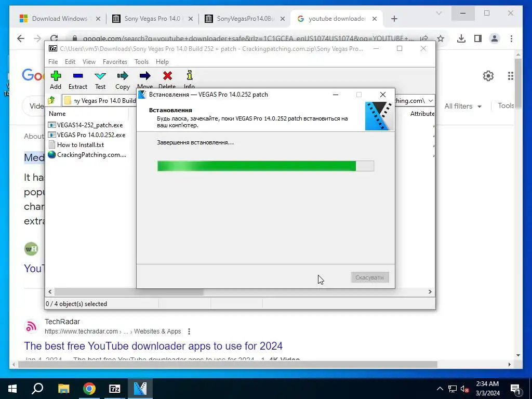Switch to Download Windows browser tab
Viewport: 532px width, 399px height.
(x=60, y=19)
